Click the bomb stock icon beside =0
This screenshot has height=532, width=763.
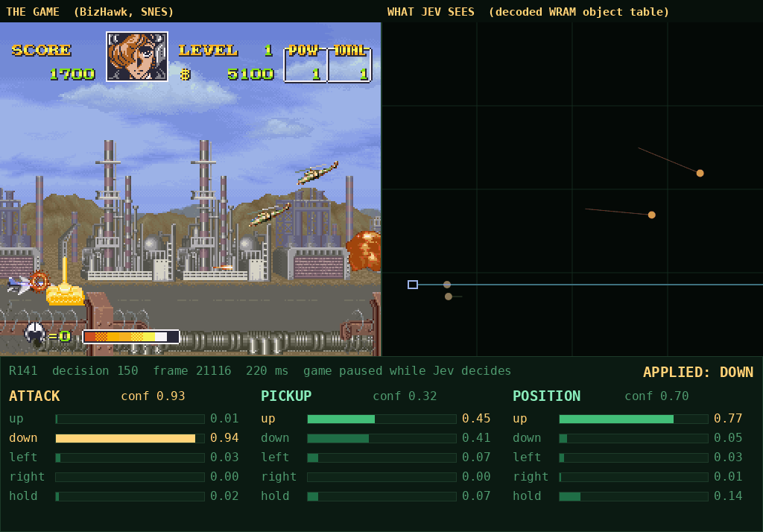coord(35,335)
